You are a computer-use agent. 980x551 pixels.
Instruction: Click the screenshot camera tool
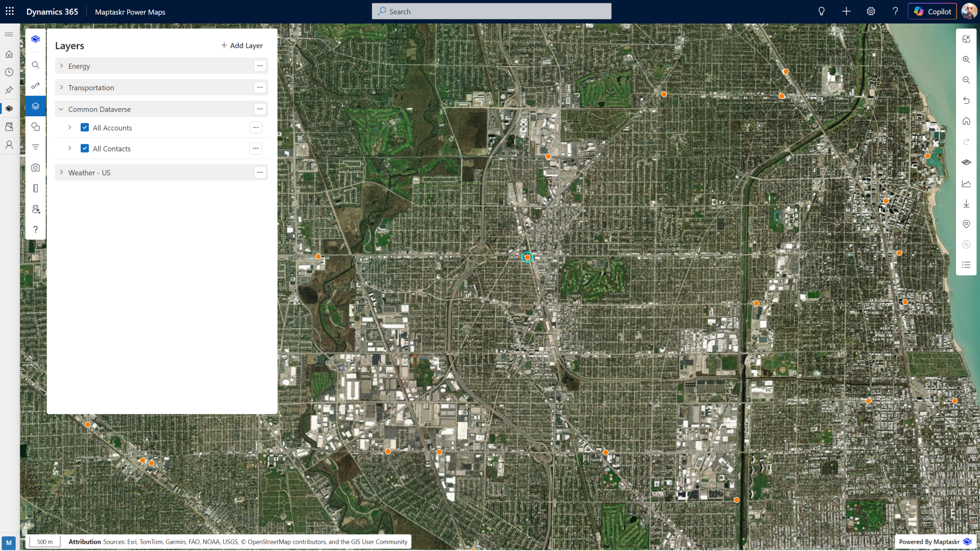(x=35, y=168)
